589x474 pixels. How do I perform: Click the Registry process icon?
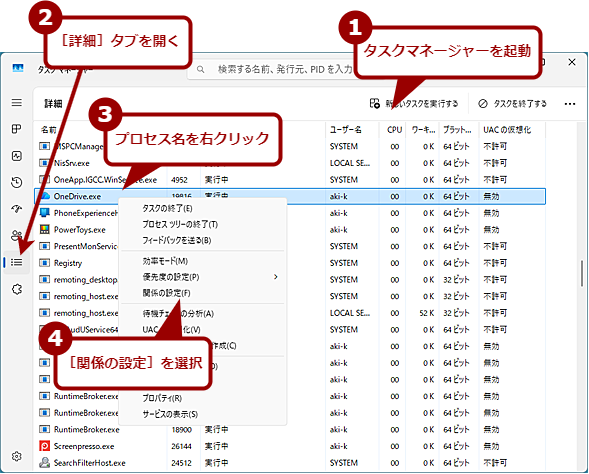click(45, 263)
